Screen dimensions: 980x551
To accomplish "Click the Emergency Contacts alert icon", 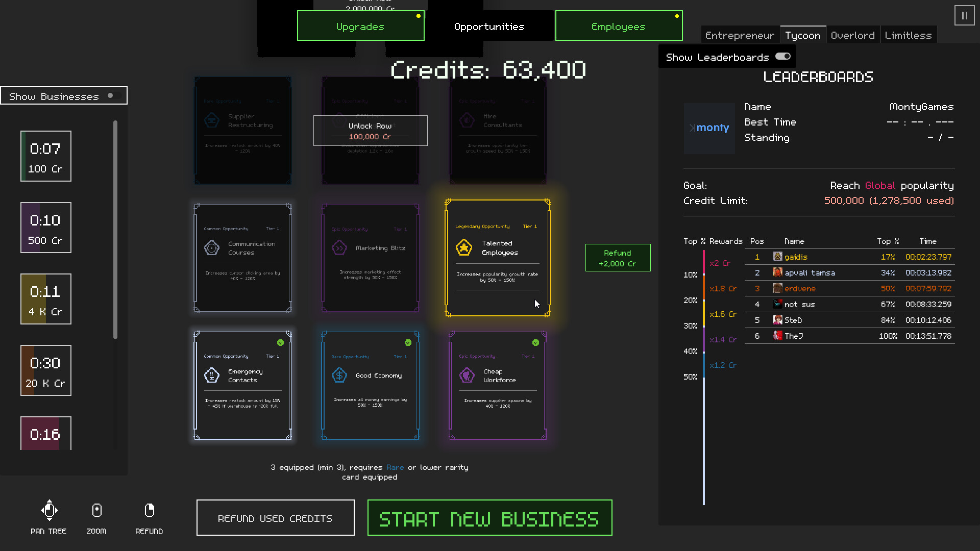I will (x=211, y=375).
